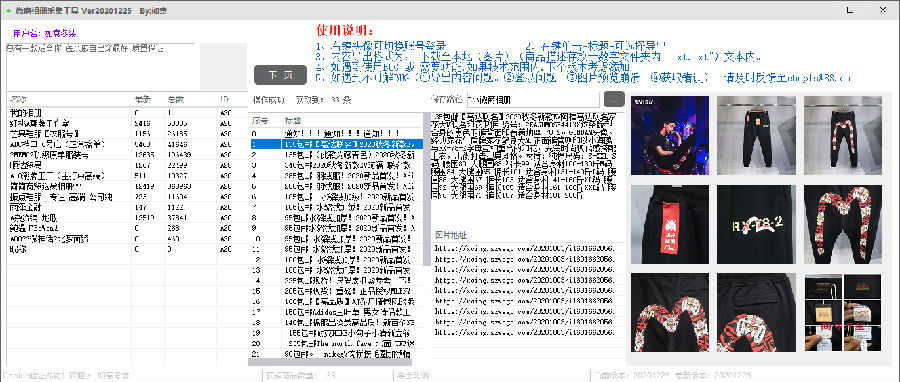Open the concert photo thumbnail of the man
The height and width of the screenshot is (382, 900).
(670, 135)
